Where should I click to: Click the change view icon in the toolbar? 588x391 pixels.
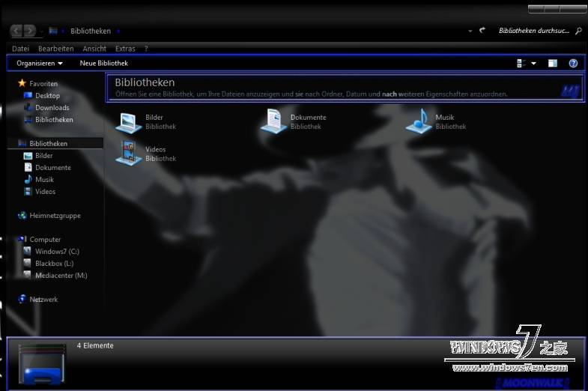[521, 64]
